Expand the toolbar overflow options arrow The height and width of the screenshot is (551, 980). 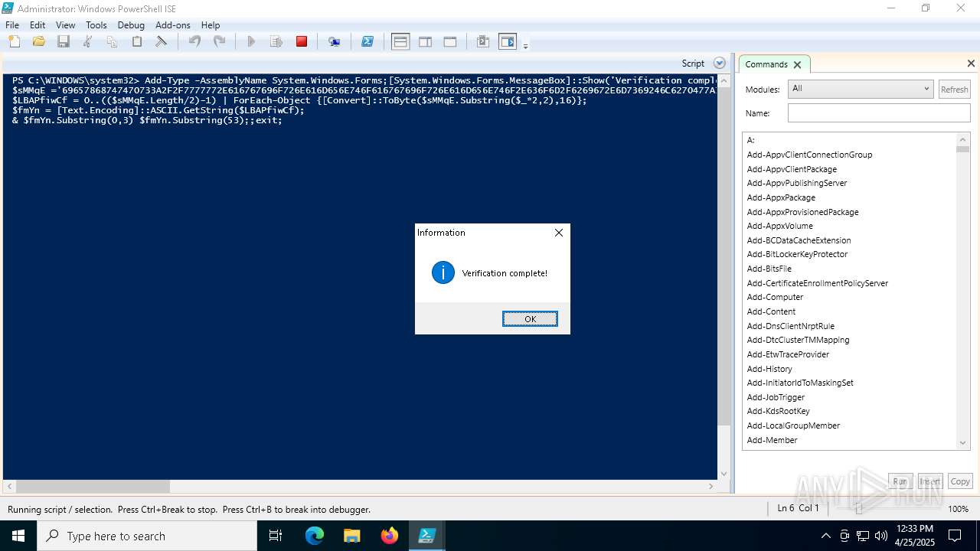coord(525,46)
